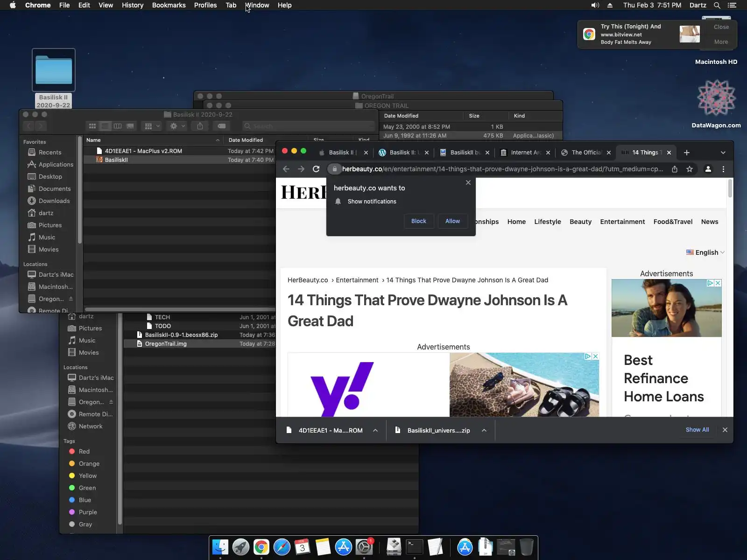Toggle sort order on the Name column
The width and height of the screenshot is (747, 560).
153,140
